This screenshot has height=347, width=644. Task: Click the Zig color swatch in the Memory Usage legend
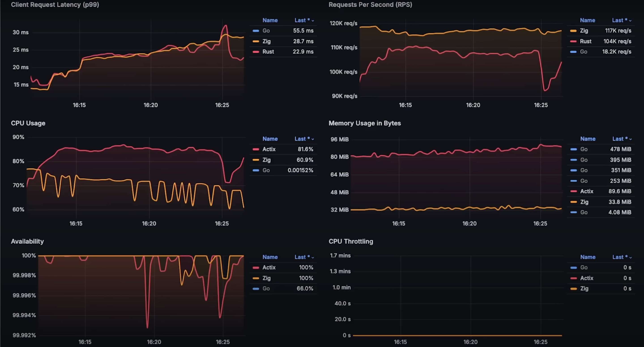(574, 202)
